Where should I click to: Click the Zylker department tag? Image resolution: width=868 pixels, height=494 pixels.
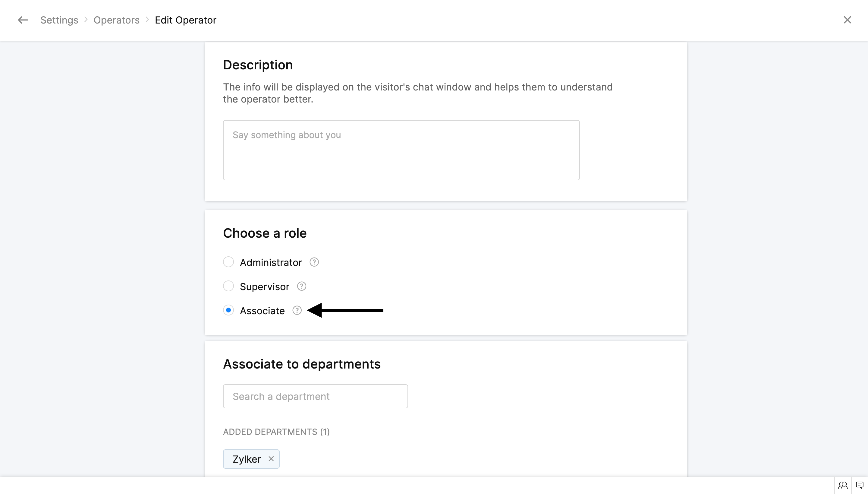point(247,459)
